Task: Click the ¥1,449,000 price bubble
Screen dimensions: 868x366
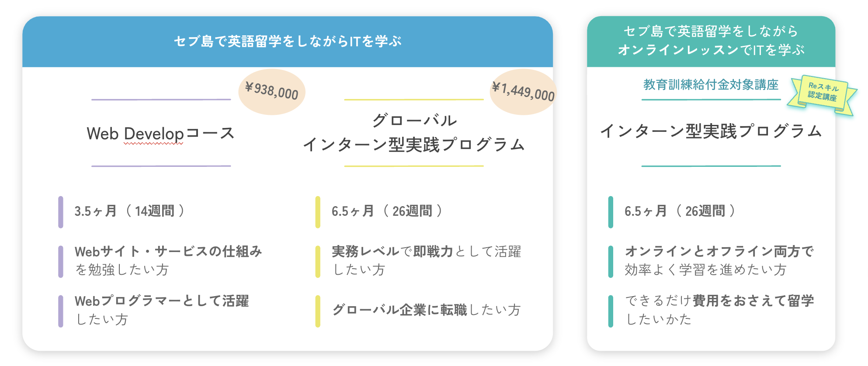Action: pos(523,92)
